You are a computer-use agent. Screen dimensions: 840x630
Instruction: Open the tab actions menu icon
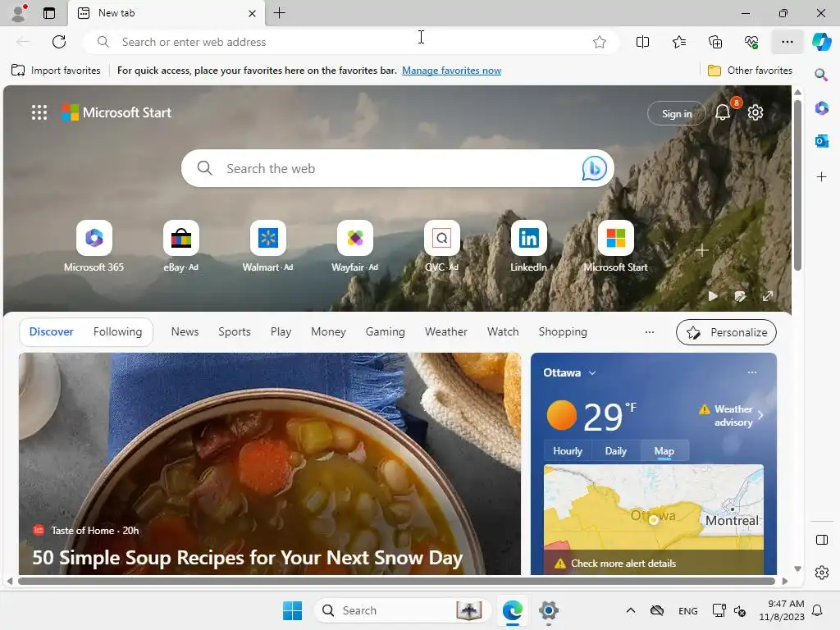[x=48, y=13]
